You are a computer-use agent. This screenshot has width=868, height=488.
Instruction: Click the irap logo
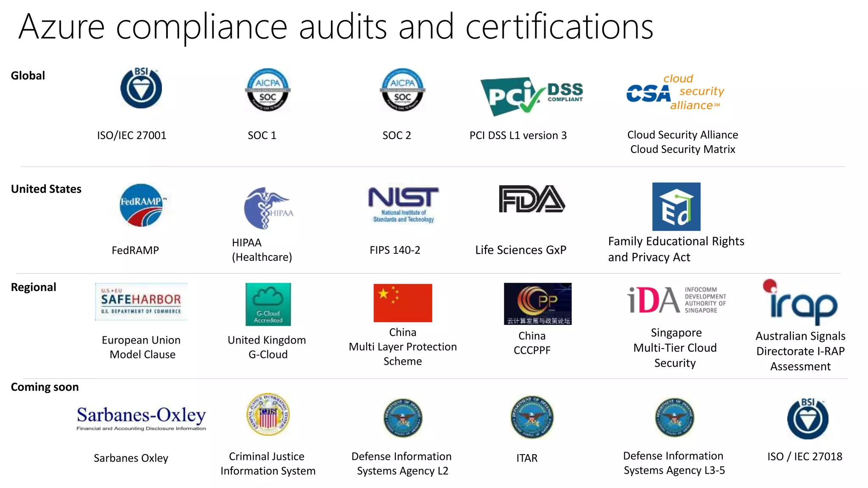800,302
